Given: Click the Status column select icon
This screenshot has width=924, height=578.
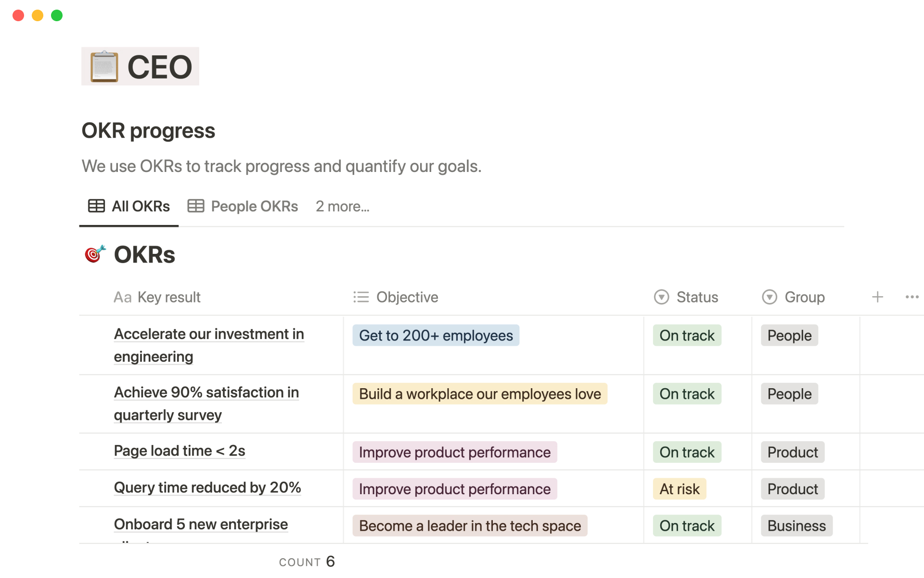Looking at the screenshot, I should click(661, 297).
